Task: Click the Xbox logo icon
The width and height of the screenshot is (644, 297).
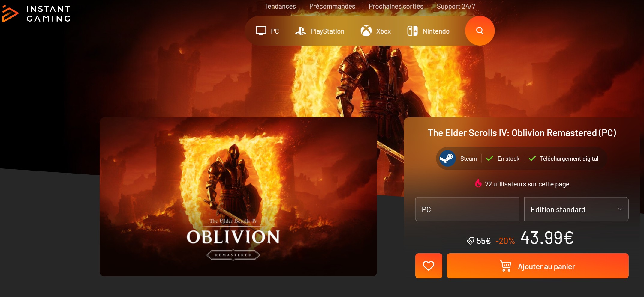Action: [366, 31]
